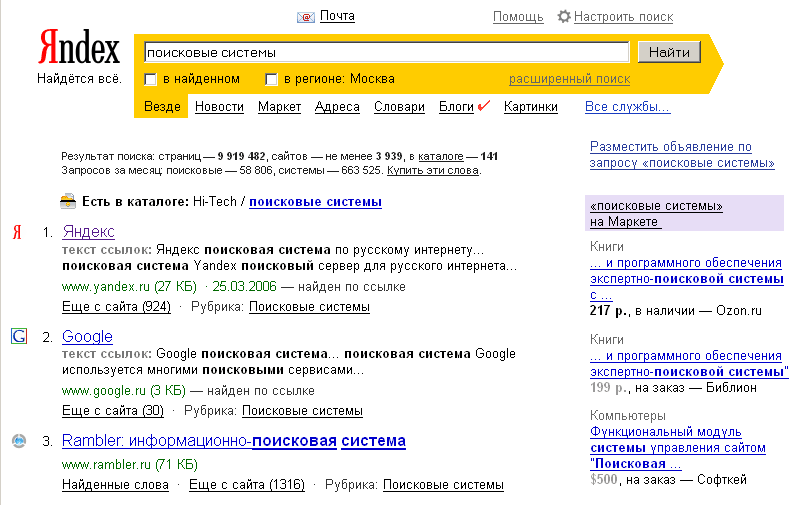The height and width of the screenshot is (505, 799).
Task: Click the catalog icon beside Есть в каталоге
Action: (x=68, y=202)
